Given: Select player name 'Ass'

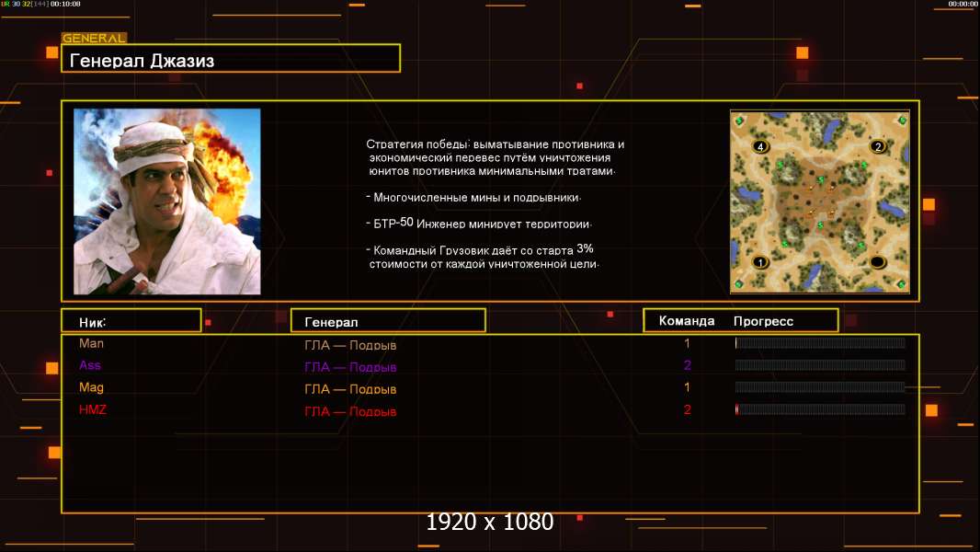Looking at the screenshot, I should (90, 365).
